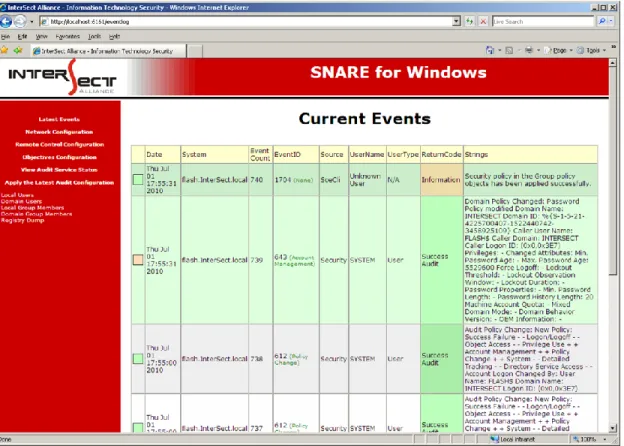Click the Unknown User cell
Image resolution: width=624 pixels, height=446 pixels.
pyautogui.click(x=365, y=180)
